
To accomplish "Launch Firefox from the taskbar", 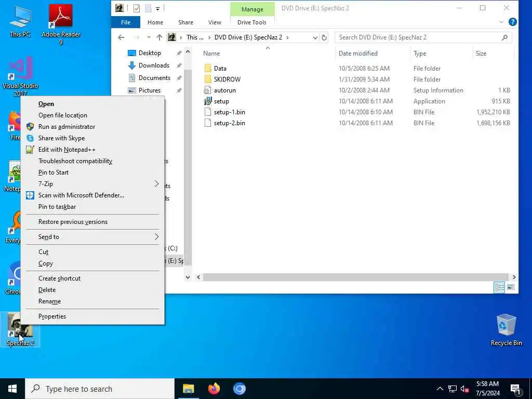I will pyautogui.click(x=214, y=389).
